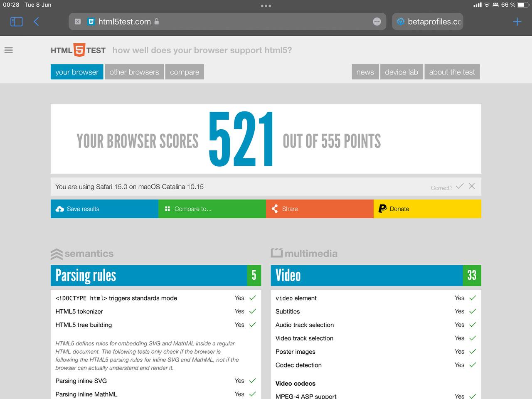
Task: Click the 'Video track selection' row
Action: pos(376,338)
